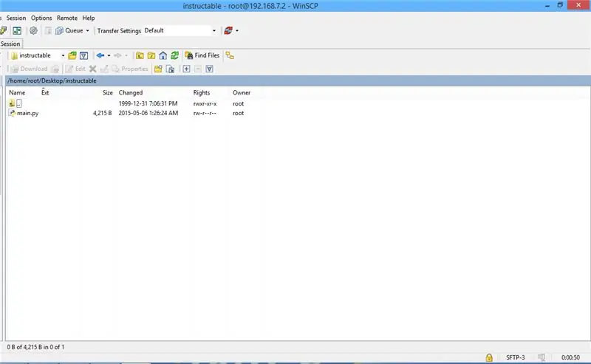Expand the arrow beside the disconnect icon
The image size is (591, 364).
237,31
